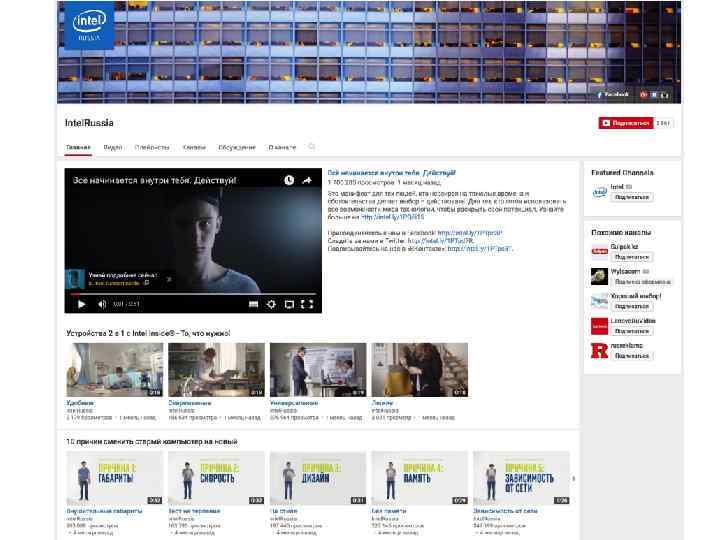This screenshot has width=720, height=540.
Task: Click the video progress bar
Action: [x=193, y=293]
